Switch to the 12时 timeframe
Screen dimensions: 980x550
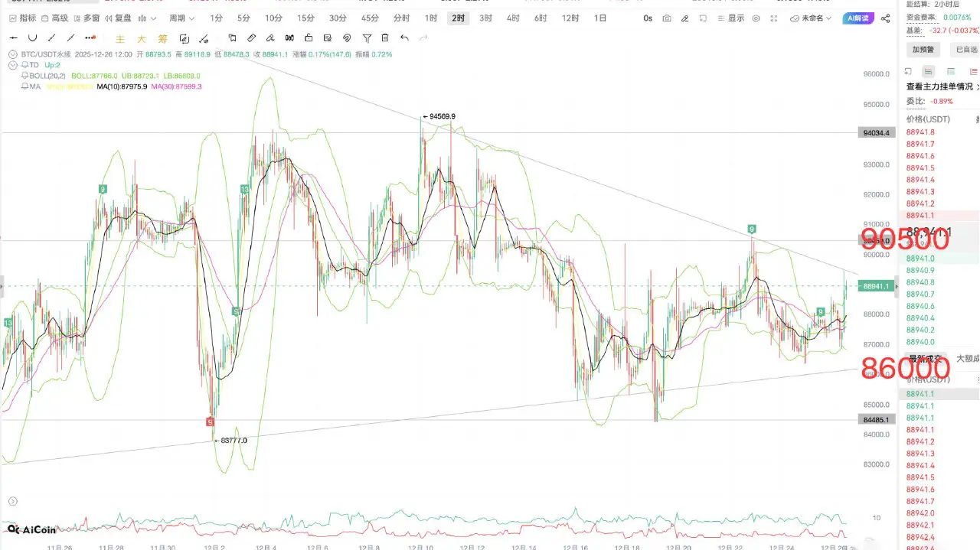pos(570,18)
